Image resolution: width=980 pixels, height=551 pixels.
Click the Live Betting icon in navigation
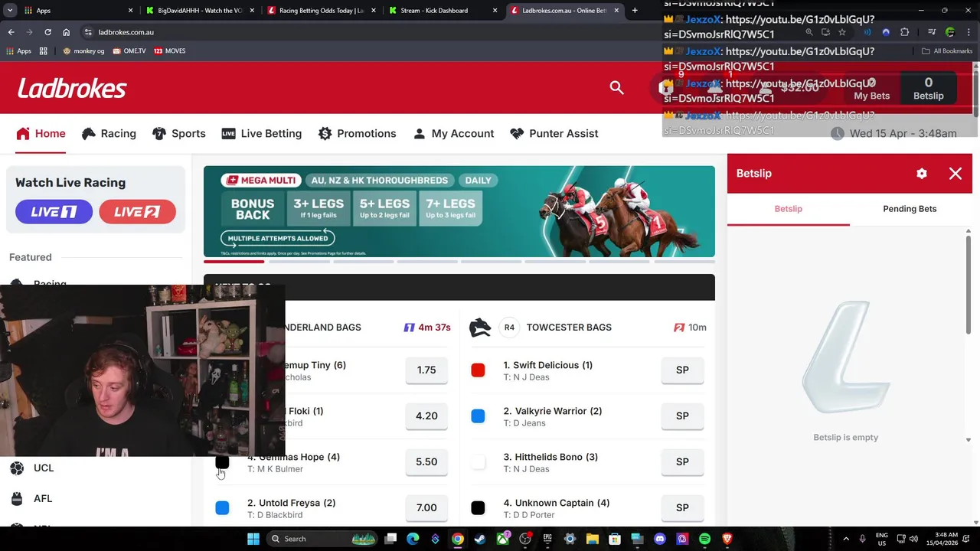[x=228, y=133]
